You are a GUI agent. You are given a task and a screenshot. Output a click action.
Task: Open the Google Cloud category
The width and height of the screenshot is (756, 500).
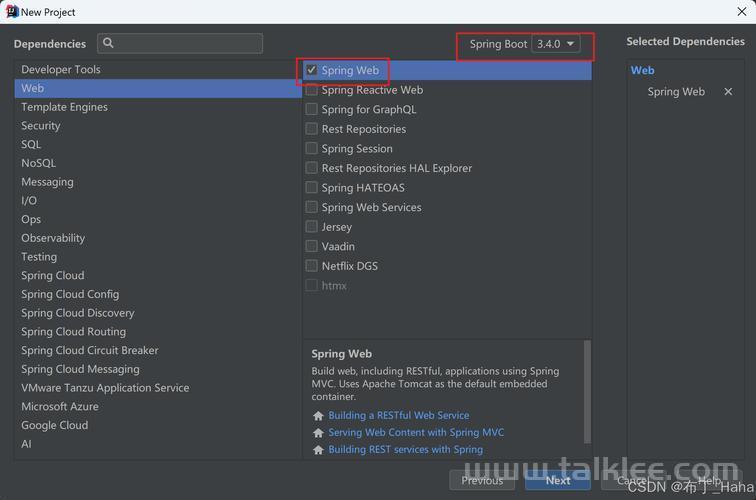[158, 426]
